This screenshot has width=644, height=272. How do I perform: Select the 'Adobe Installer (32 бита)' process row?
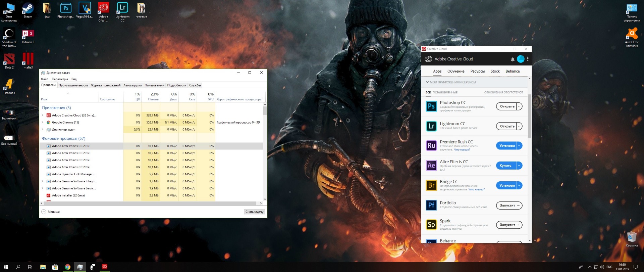151,195
